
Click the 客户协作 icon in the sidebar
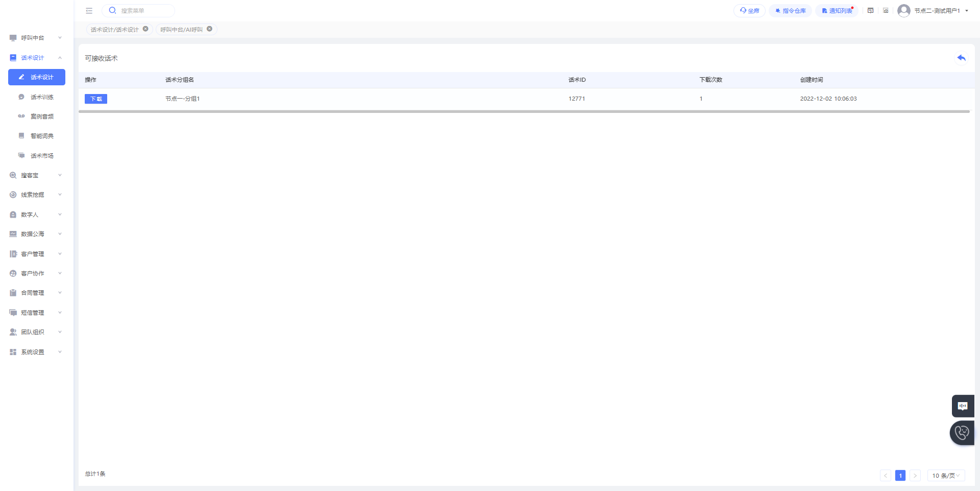point(13,273)
